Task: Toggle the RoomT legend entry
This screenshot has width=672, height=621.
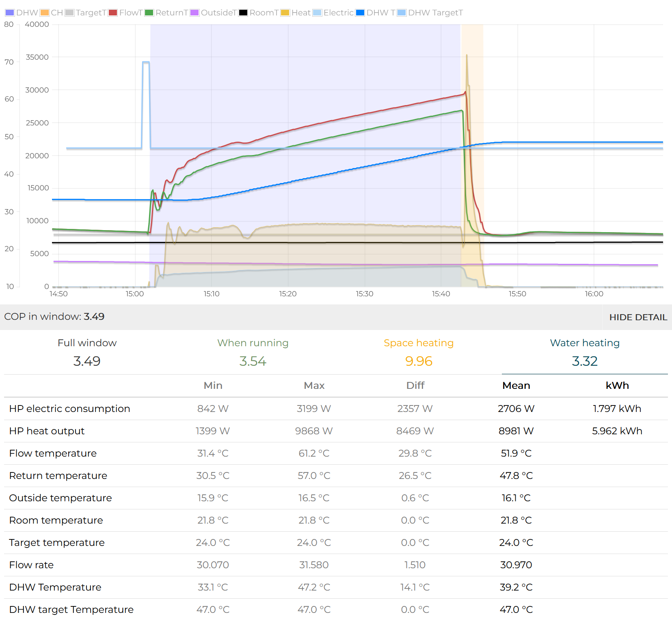Action: tap(259, 13)
